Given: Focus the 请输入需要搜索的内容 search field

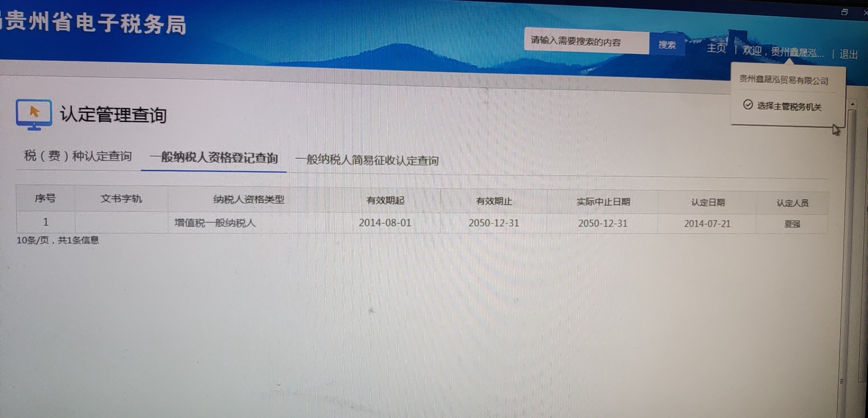Looking at the screenshot, I should [586, 42].
